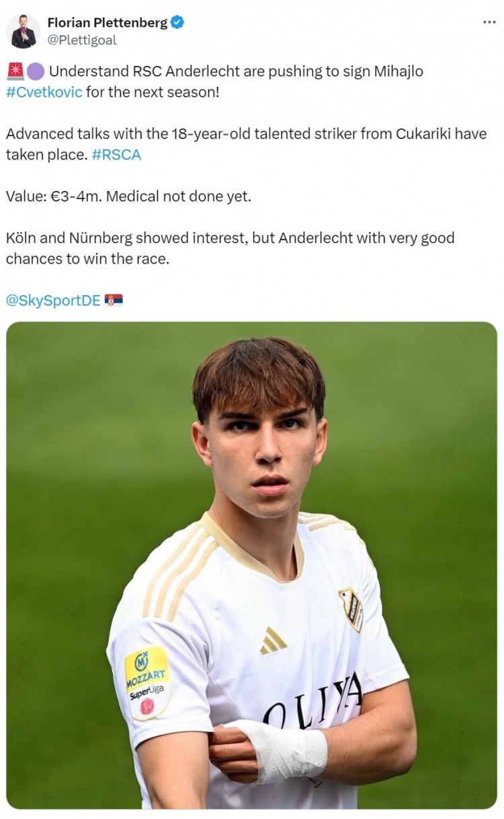Click the @Plettigoal handle
The width and height of the screenshot is (504, 819).
coord(81,40)
